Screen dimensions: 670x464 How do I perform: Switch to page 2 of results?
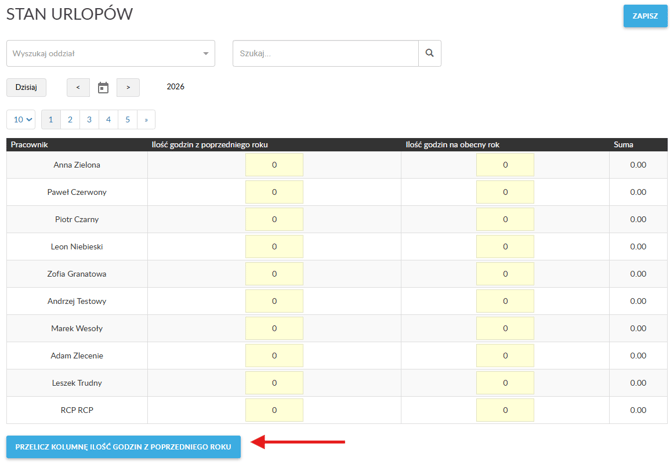click(x=70, y=120)
